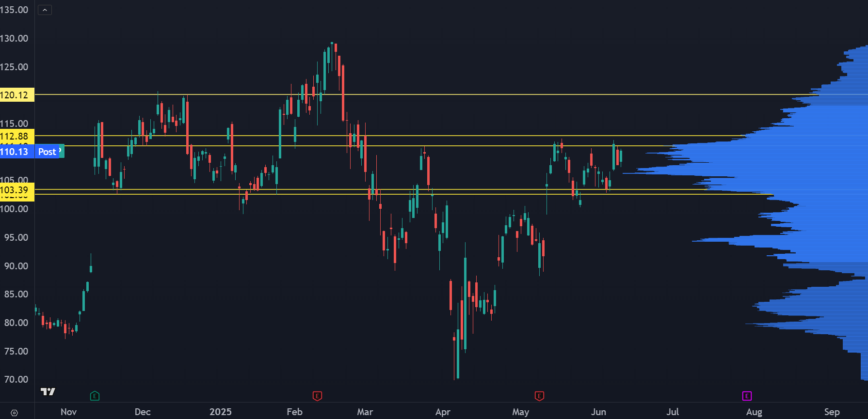
Task: Open chart settings gear icon at bottom-left
Action: click(x=14, y=413)
